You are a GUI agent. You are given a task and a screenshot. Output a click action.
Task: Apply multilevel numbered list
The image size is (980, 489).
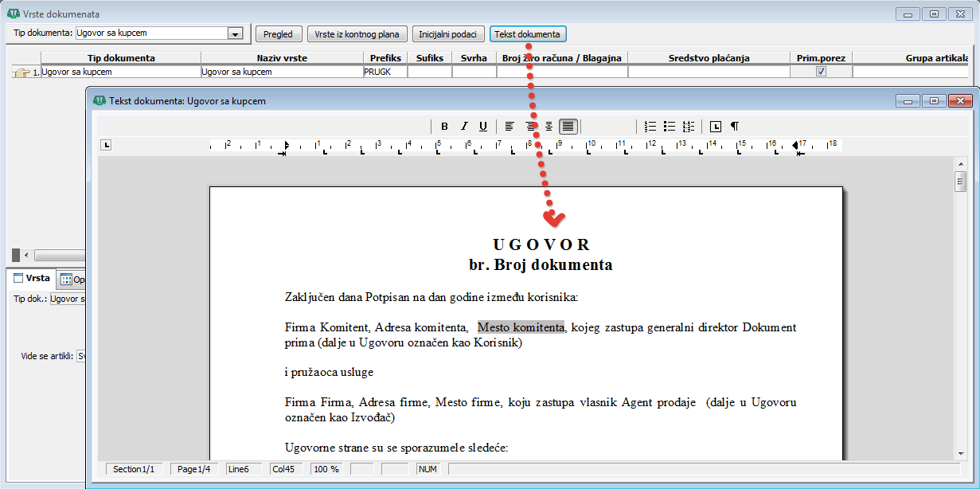pyautogui.click(x=689, y=127)
